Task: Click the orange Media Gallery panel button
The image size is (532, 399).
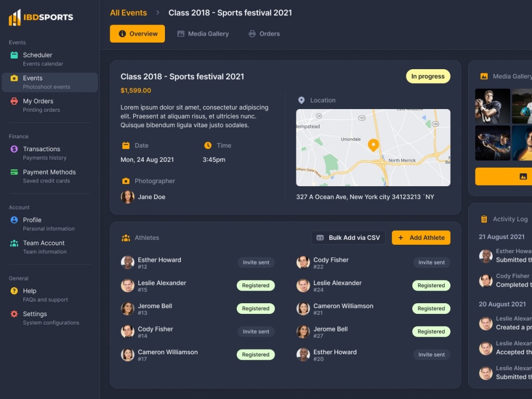Action: point(503,177)
